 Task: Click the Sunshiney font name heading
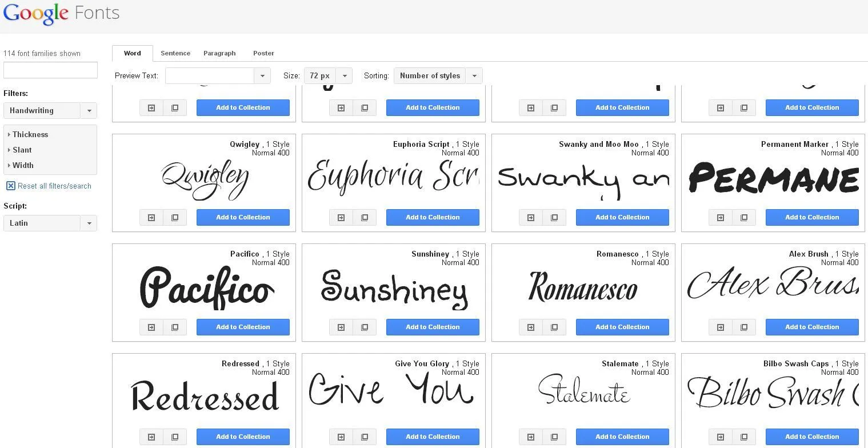[x=430, y=254]
